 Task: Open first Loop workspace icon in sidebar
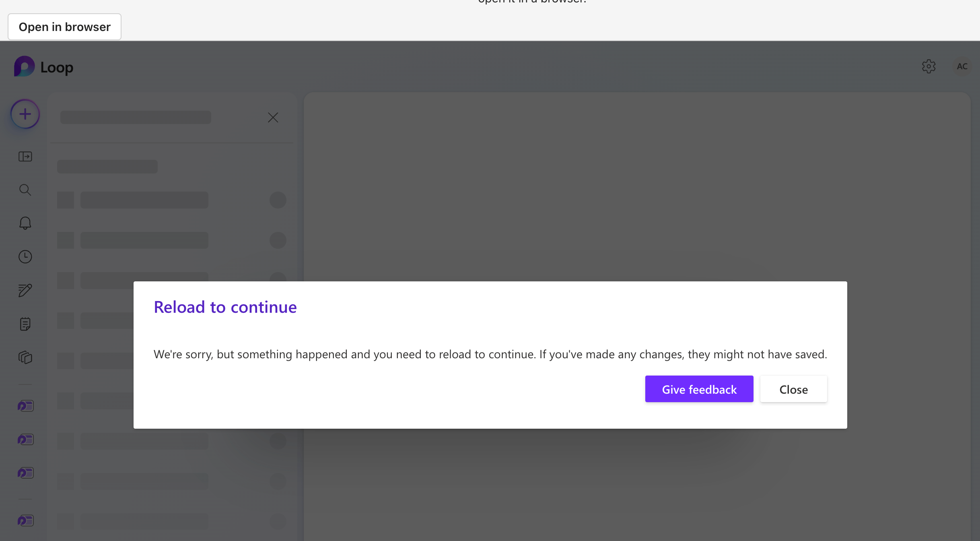tap(25, 406)
